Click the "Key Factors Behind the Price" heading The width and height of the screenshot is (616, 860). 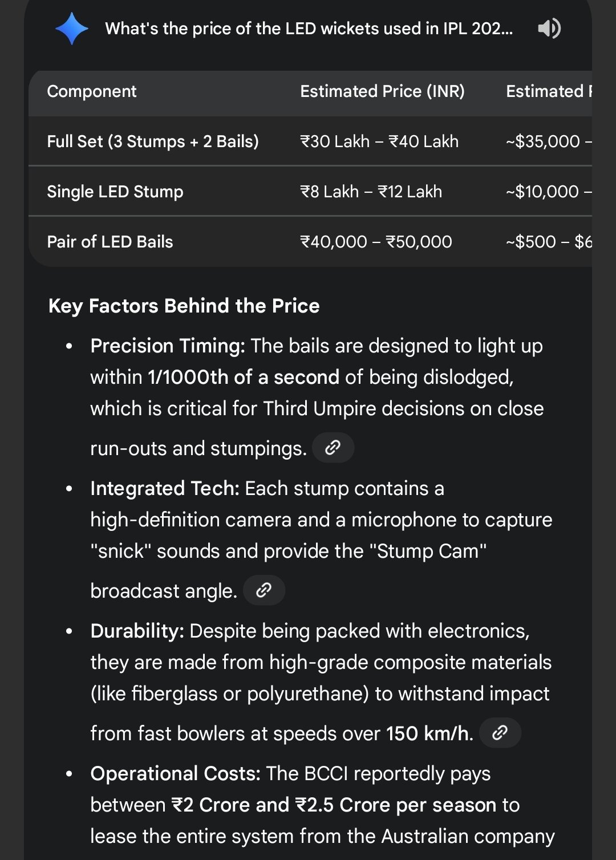point(184,306)
